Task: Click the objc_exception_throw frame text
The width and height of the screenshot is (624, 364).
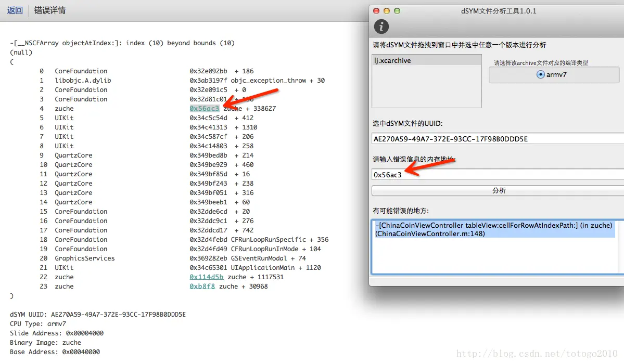Action: 278,81
